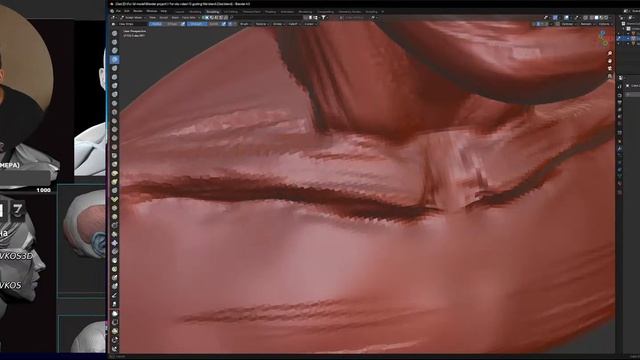Select the Line Project tool
The image size is (640, 360).
point(115,348)
